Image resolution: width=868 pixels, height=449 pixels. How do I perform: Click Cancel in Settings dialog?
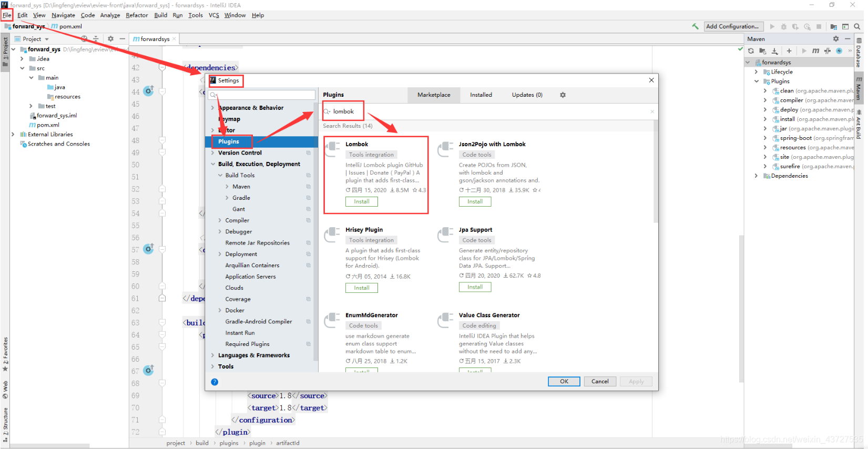tap(600, 382)
